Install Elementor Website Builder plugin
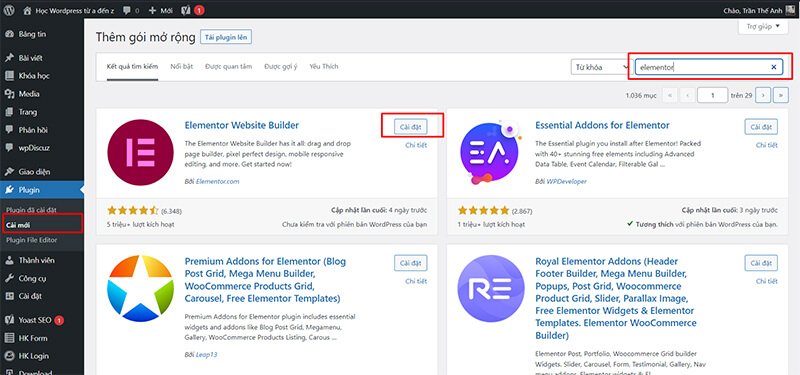 pyautogui.click(x=411, y=127)
